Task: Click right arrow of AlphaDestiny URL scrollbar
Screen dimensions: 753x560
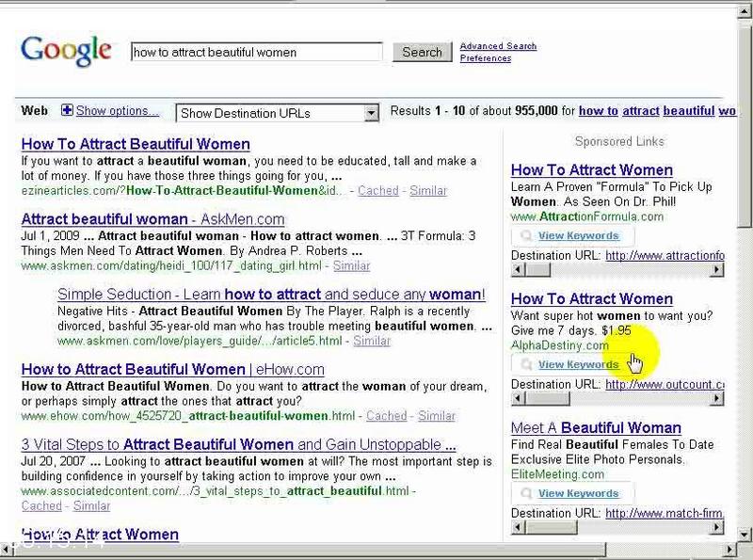Action: [x=717, y=398]
